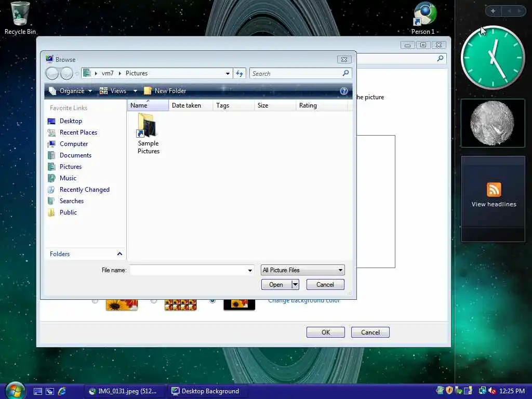This screenshot has height=399, width=532.
Task: Sort by Rating column header
Action: pyautogui.click(x=321, y=105)
